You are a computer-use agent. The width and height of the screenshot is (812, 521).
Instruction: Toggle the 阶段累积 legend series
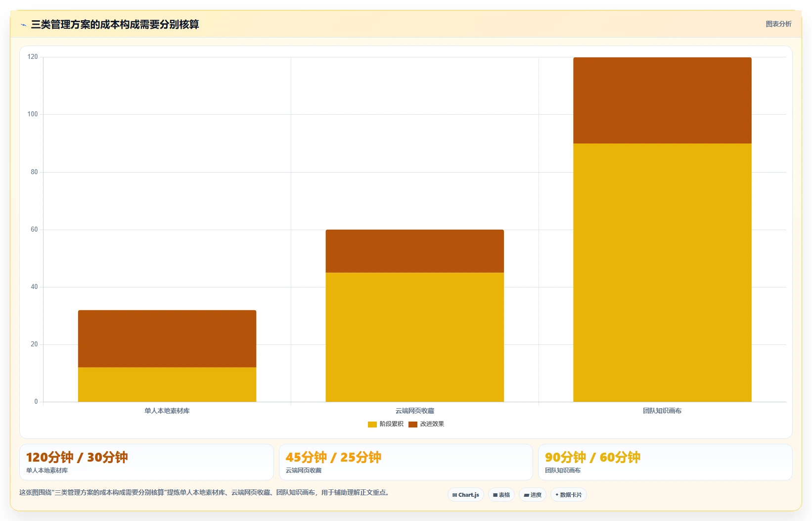coord(386,424)
